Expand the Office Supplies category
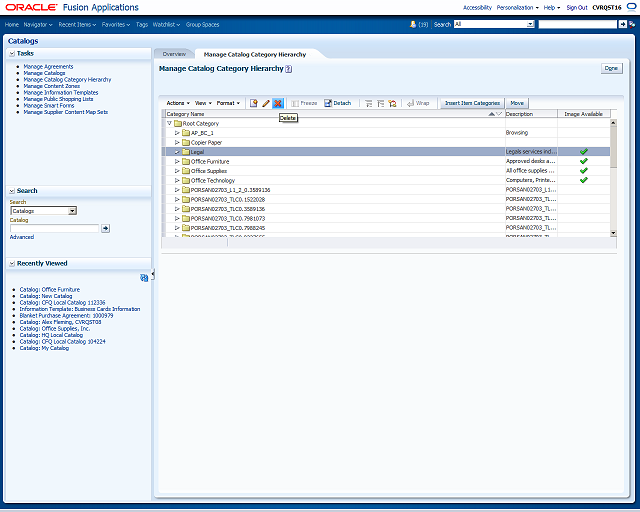 coord(177,171)
